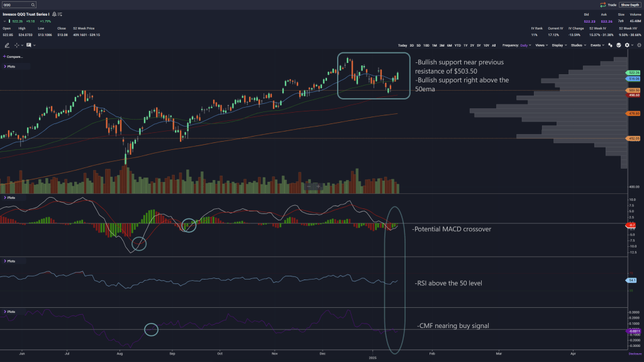This screenshot has width=644, height=362.
Task: Zoom in chart with the plus button
Action: click(x=318, y=186)
